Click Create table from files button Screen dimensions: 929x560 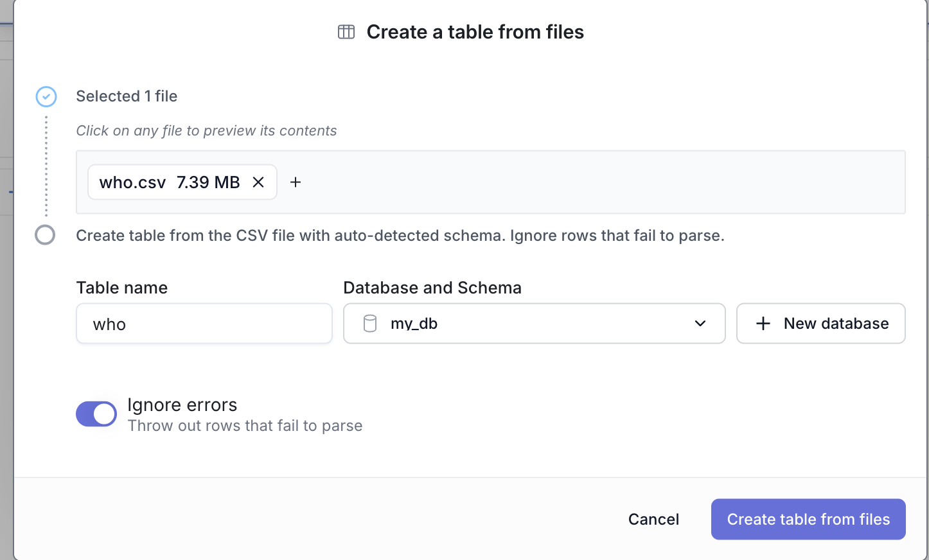(808, 520)
